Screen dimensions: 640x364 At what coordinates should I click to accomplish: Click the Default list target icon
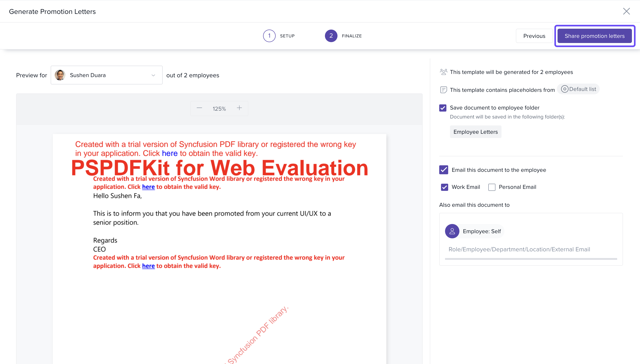[x=564, y=89]
